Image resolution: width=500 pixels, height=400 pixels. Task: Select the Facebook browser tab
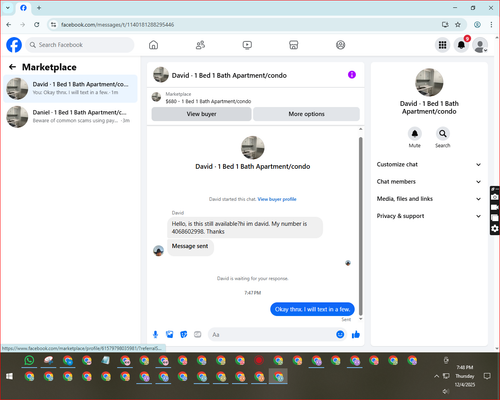(23, 8)
